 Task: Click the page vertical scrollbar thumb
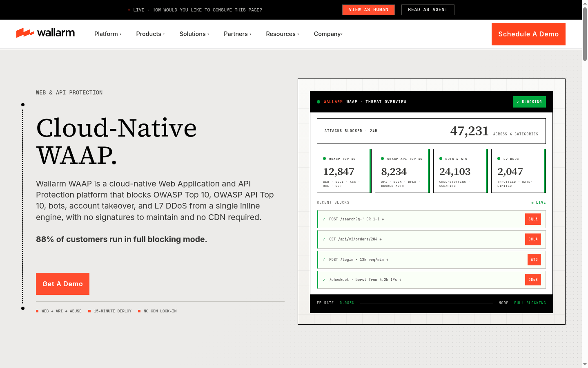(585, 34)
